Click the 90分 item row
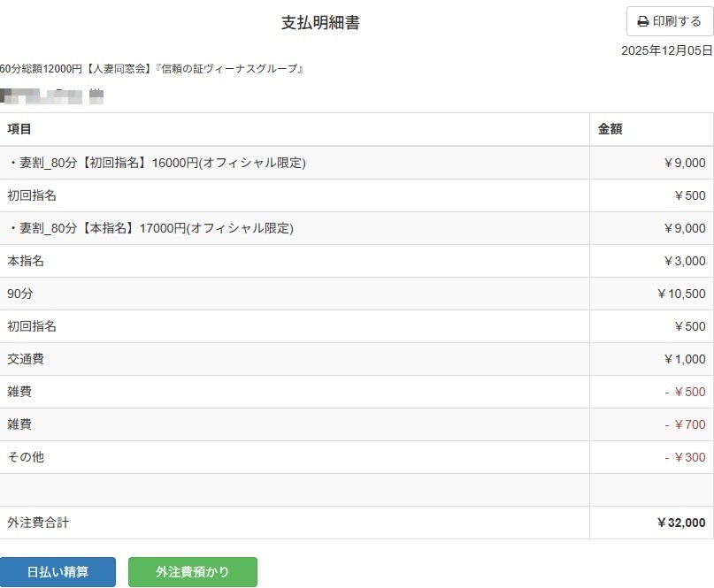 coord(20,294)
